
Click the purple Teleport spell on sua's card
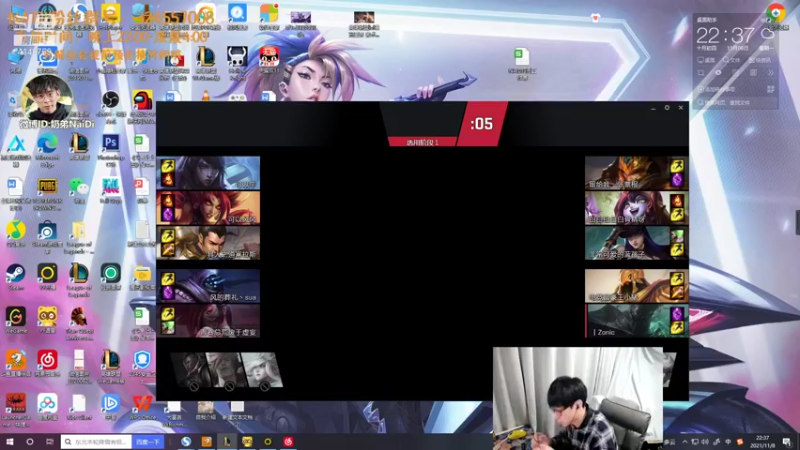168,292
